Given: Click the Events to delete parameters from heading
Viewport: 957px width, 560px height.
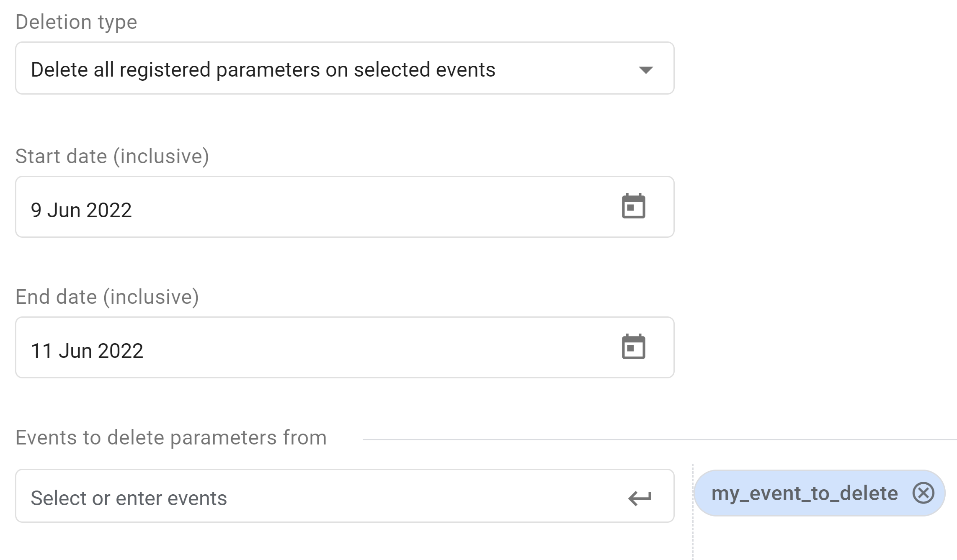Looking at the screenshot, I should coord(171,437).
